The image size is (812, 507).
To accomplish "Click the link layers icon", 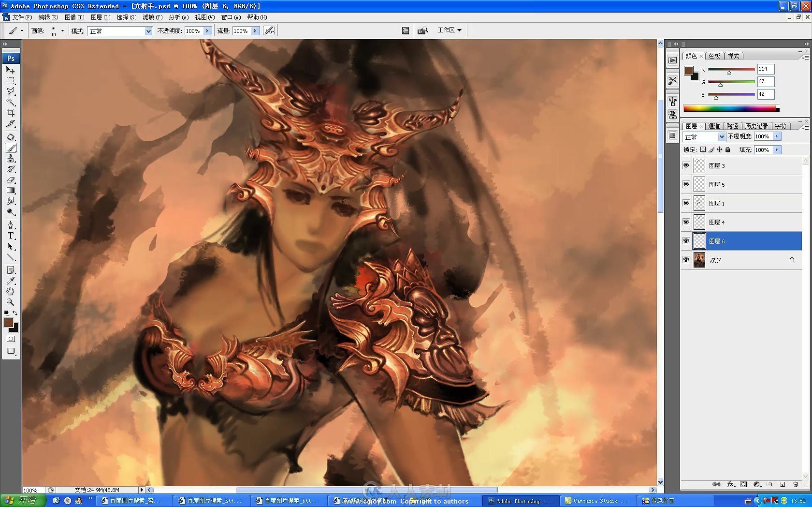I will [717, 484].
